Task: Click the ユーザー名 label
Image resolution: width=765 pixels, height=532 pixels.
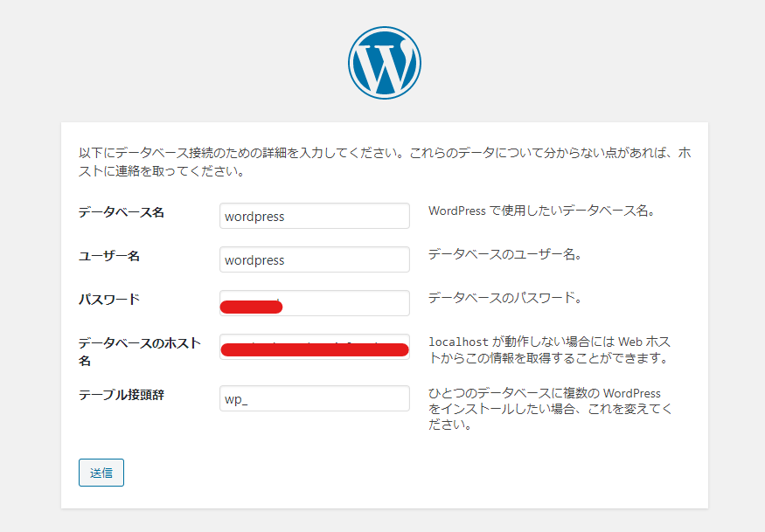Action: click(x=109, y=256)
